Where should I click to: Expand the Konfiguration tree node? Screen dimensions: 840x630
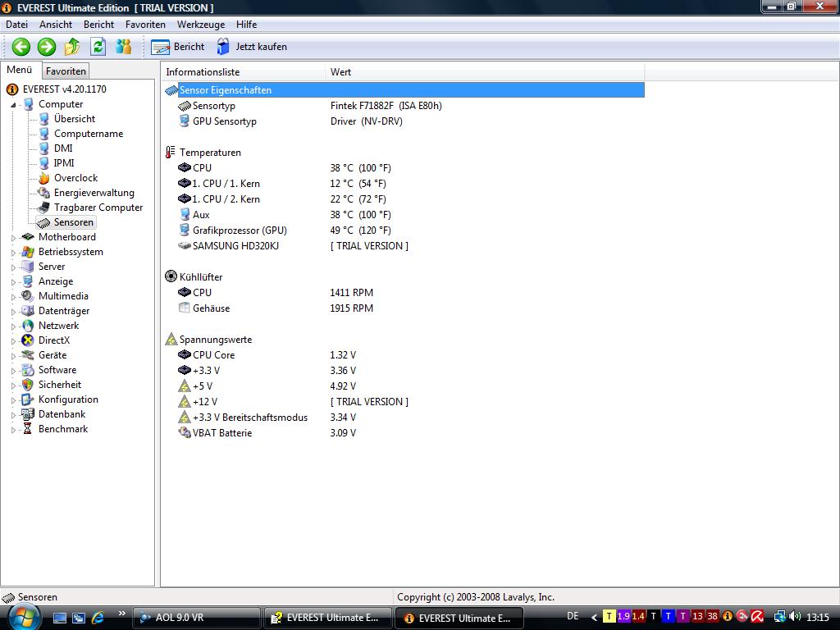pos(14,399)
